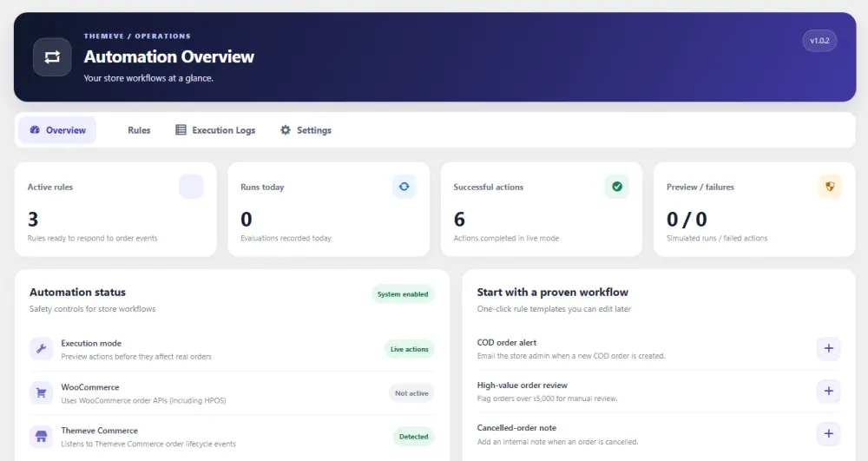Click the Live actions badge
This screenshot has height=461, width=868.
tap(409, 349)
